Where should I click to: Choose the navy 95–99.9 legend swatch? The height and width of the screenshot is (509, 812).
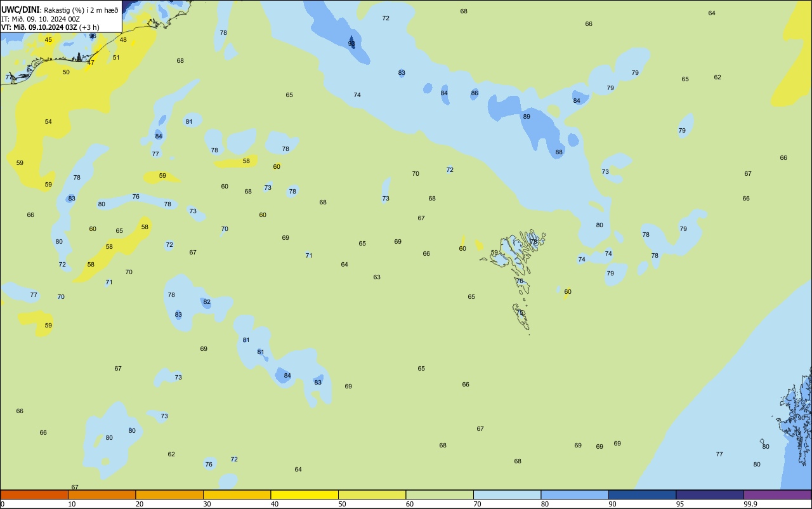click(710, 494)
